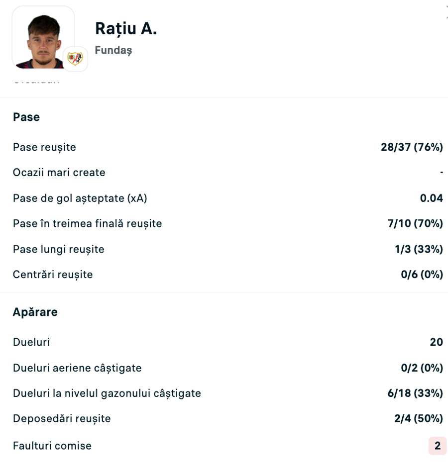Click the Dueluri aeriene câștigate label
Viewport: 448px width, 476px height.
[77, 368]
